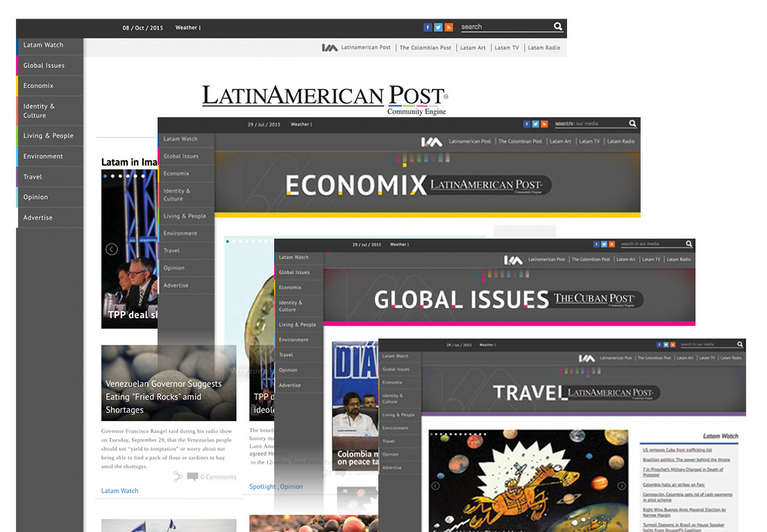Click RSS icon in the Global Issues page header
Viewport: 767px width, 532px height.
(612, 244)
